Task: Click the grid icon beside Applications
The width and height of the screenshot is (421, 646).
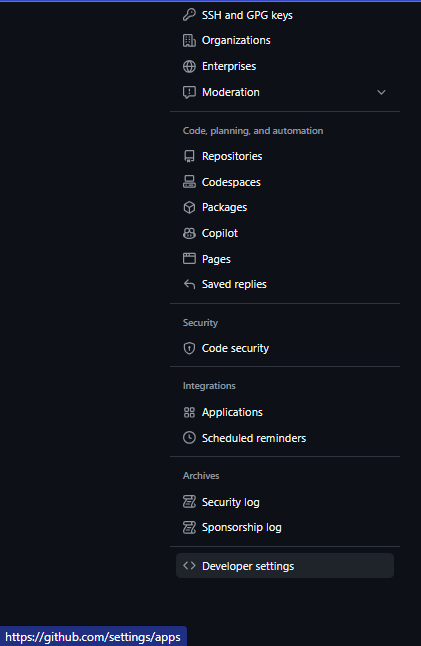Action: point(189,412)
